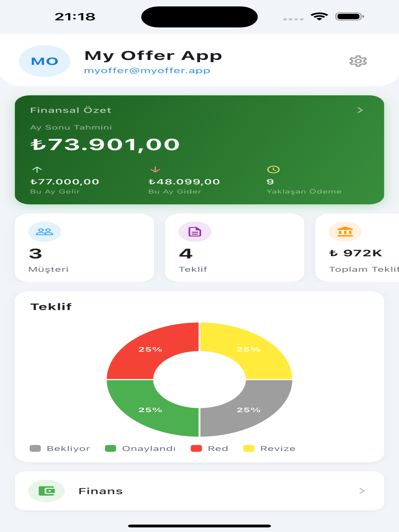Open the myoffer@myoffer.app email link
Image resolution: width=399 pixels, height=532 pixels.
tap(147, 71)
